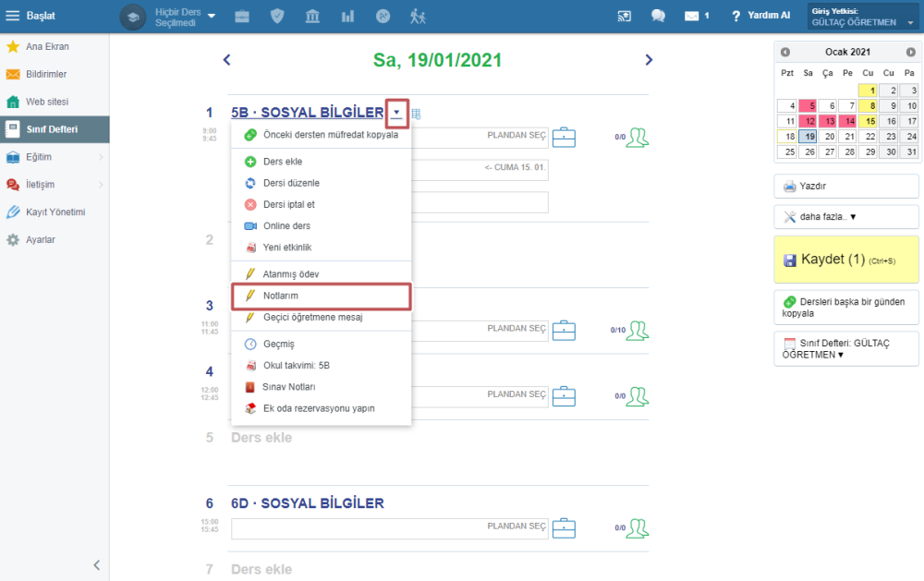The width and height of the screenshot is (924, 581).
Task: Toggle the 5B lesson dropdown arrow
Action: (396, 113)
